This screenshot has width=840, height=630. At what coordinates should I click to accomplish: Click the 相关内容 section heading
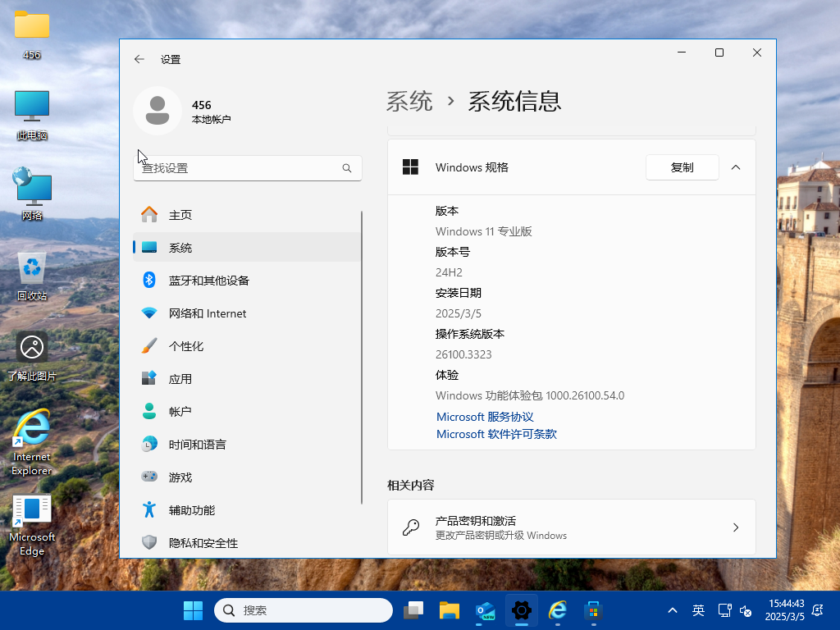point(411,486)
